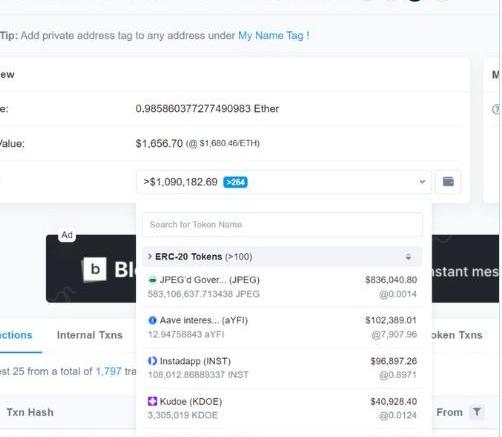
Task: Click the dark advertisement banner
Action: coord(91,269)
